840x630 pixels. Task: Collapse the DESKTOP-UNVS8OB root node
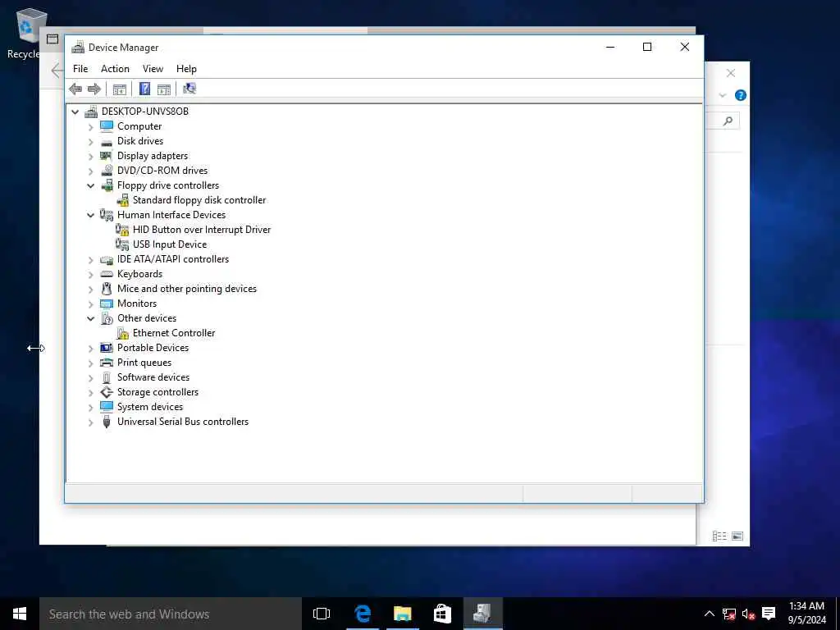tap(75, 112)
